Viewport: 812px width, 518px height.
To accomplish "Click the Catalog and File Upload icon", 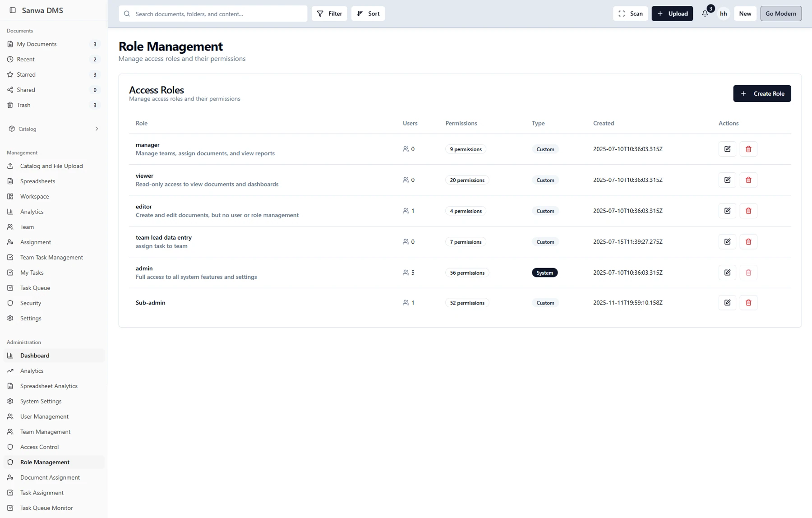I will (10, 166).
